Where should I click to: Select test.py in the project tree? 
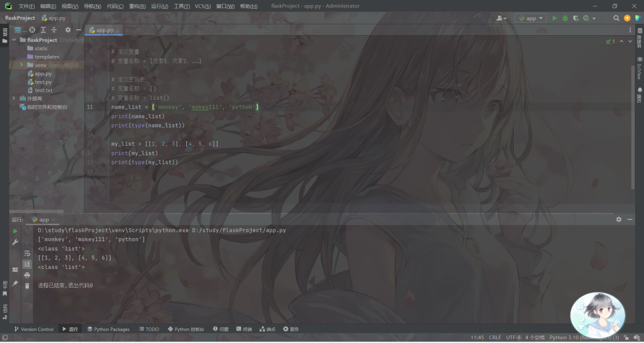(43, 82)
